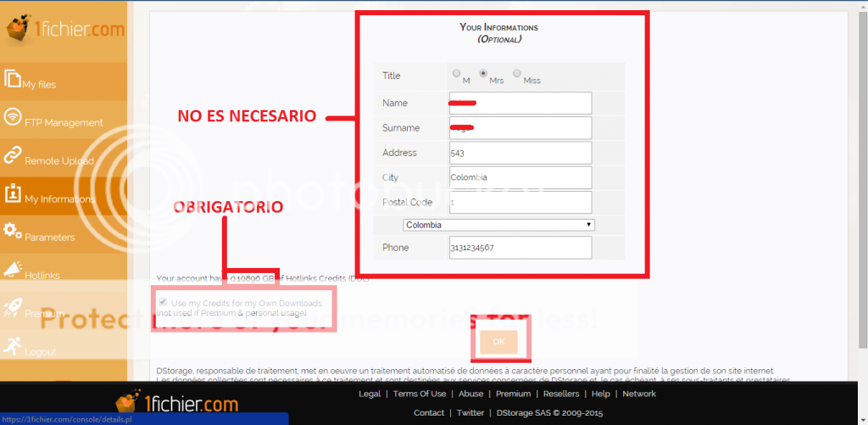This screenshot has height=425, width=868.
Task: Click the Logout running man icon
Action: [x=12, y=346]
